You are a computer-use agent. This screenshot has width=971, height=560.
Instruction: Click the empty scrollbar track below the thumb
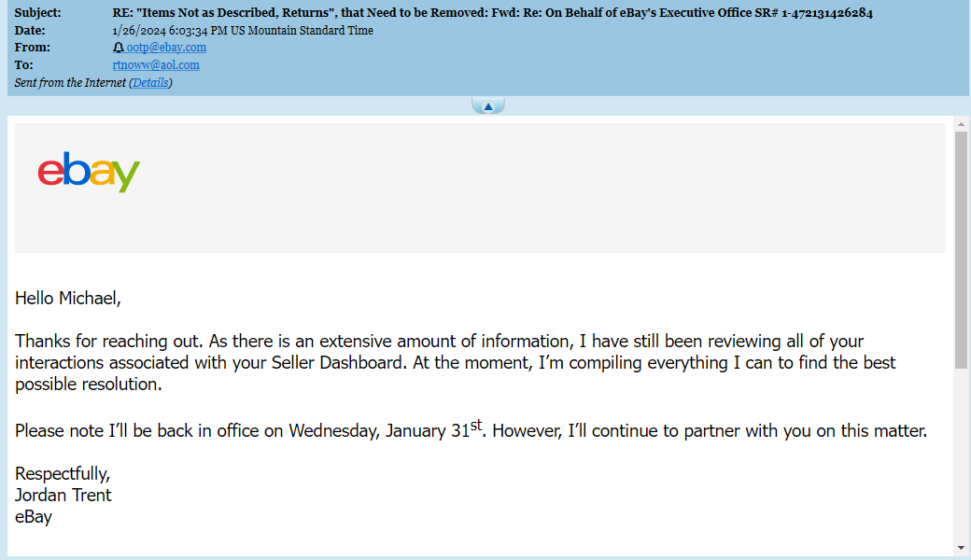(961, 455)
